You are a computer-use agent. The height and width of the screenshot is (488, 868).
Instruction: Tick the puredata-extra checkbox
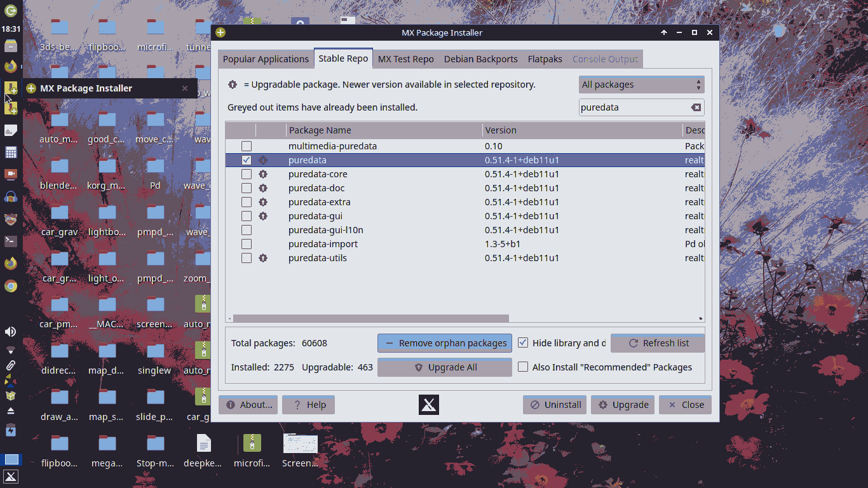click(247, 202)
